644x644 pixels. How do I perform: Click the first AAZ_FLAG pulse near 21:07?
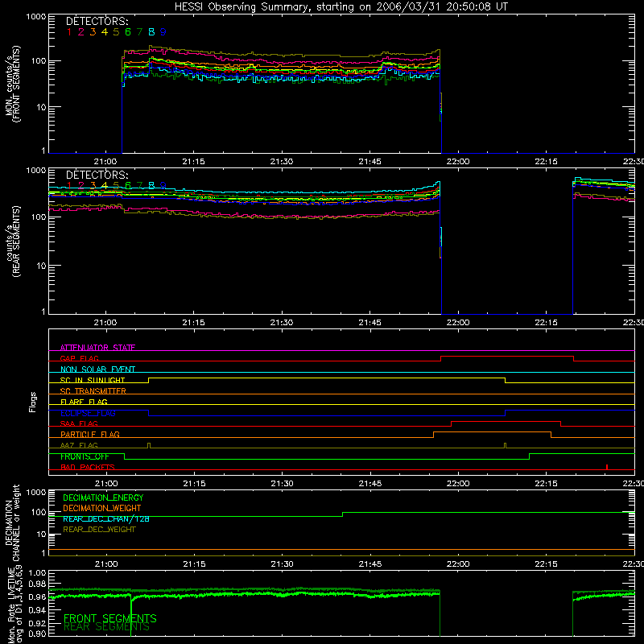click(x=149, y=446)
